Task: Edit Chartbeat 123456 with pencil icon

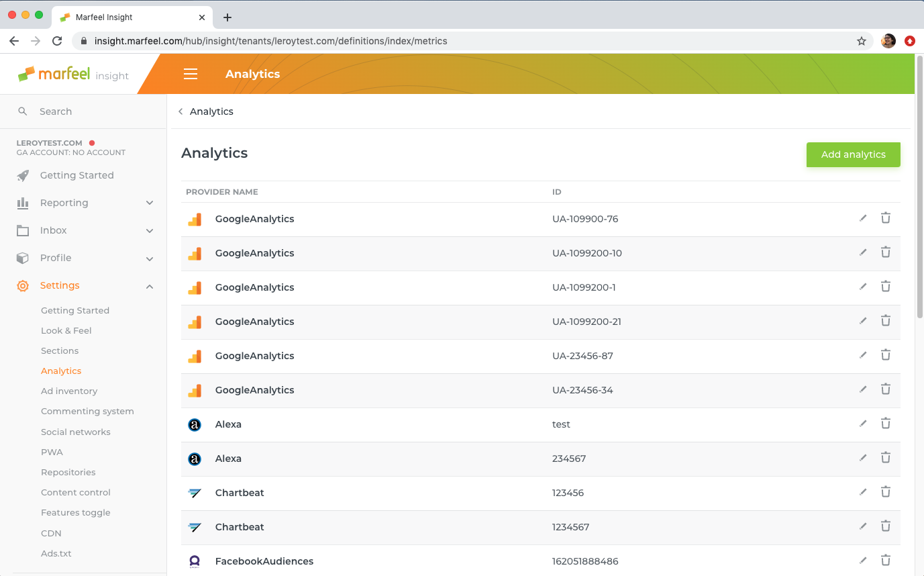Action: (863, 492)
